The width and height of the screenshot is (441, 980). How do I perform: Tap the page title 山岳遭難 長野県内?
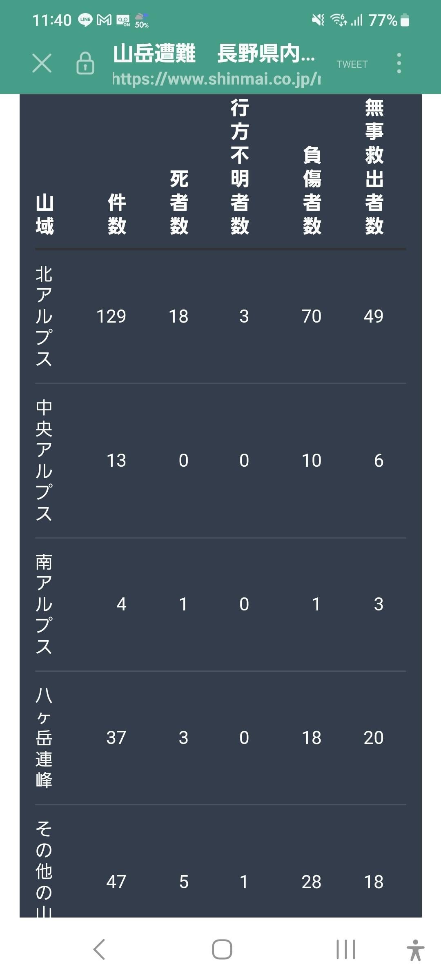click(x=214, y=53)
